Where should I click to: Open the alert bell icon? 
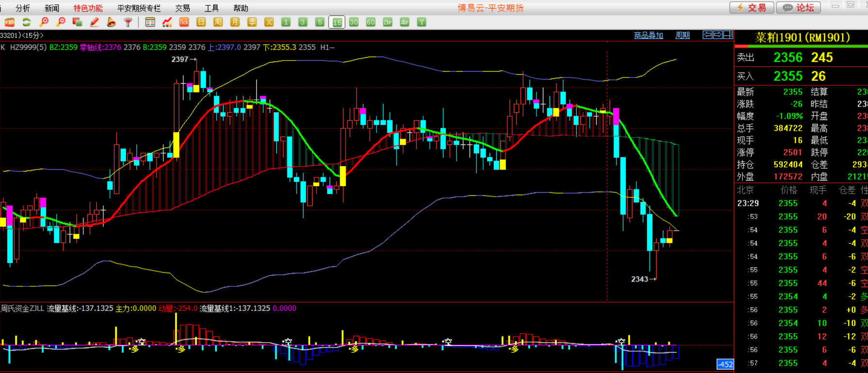pyautogui.click(x=111, y=22)
